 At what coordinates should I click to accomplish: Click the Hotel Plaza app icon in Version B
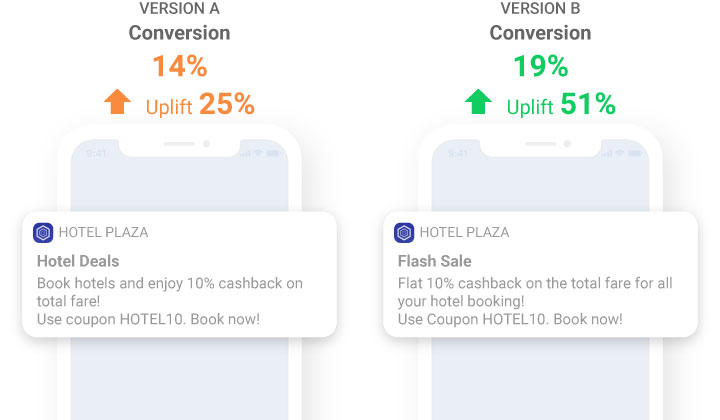pyautogui.click(x=404, y=232)
